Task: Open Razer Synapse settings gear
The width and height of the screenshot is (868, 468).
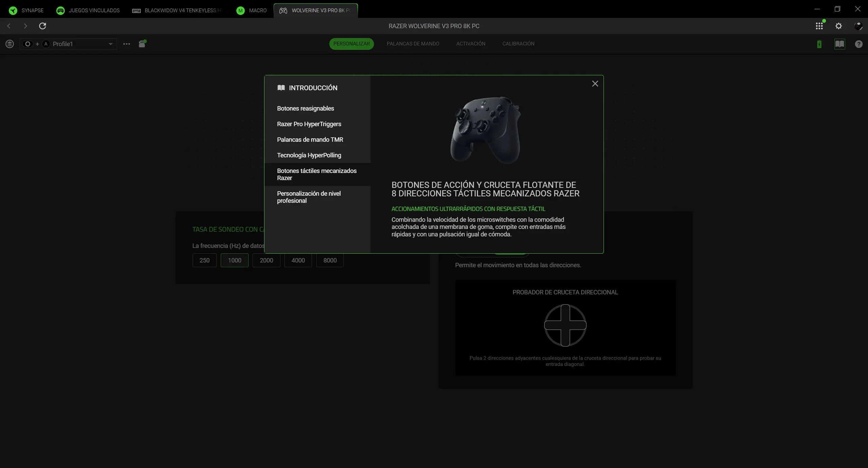Action: click(x=839, y=26)
